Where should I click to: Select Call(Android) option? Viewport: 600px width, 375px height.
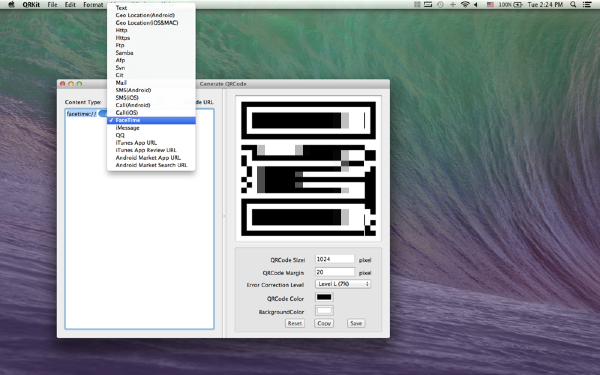pos(151,105)
